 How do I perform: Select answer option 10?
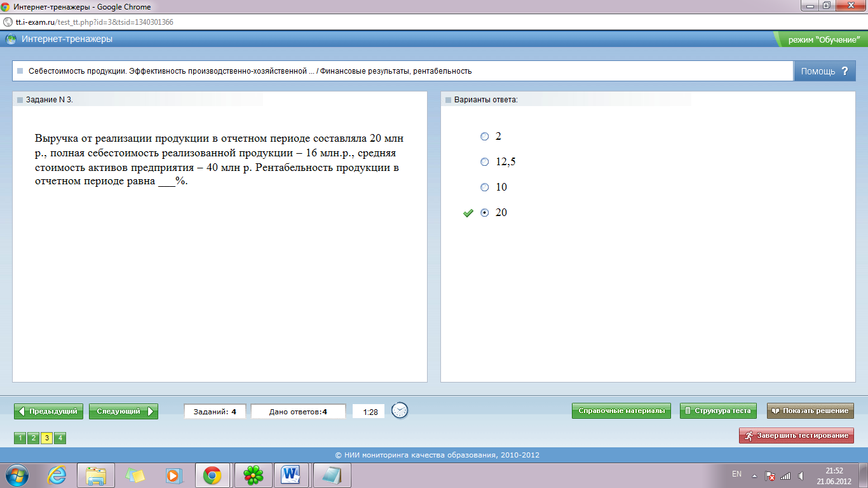(x=485, y=187)
